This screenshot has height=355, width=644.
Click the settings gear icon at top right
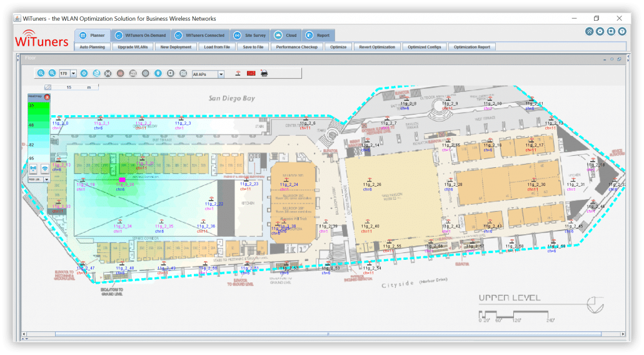point(600,31)
